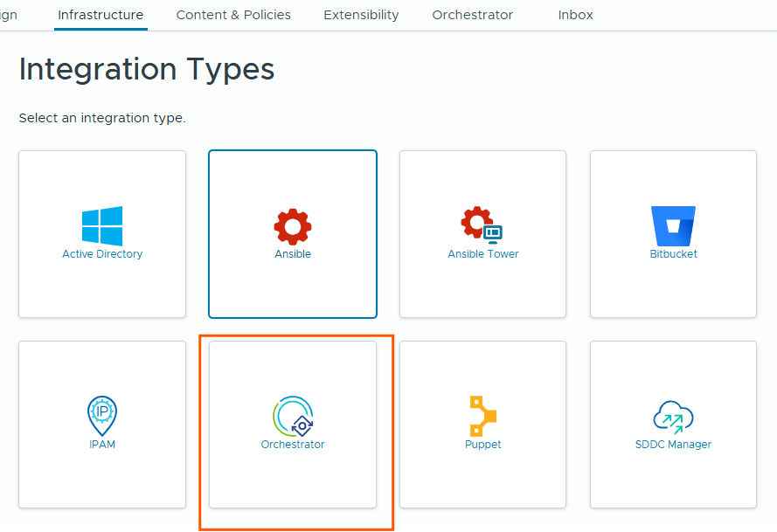
Task: Open the Inbox tab
Action: [575, 15]
